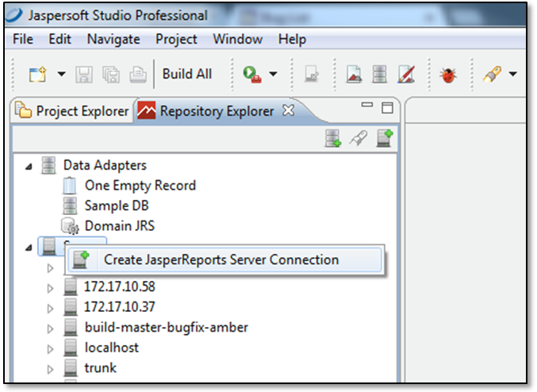Select the localhost server
The image size is (537, 392).
(111, 348)
